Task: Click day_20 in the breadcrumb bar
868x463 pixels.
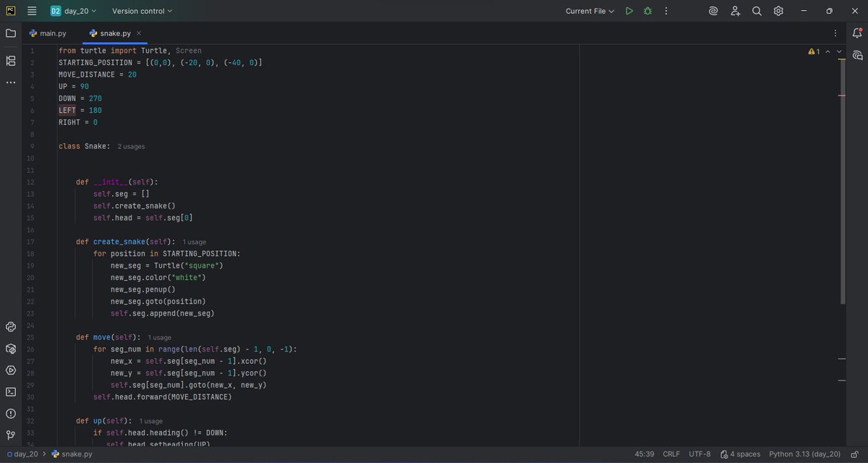Action: [25, 454]
